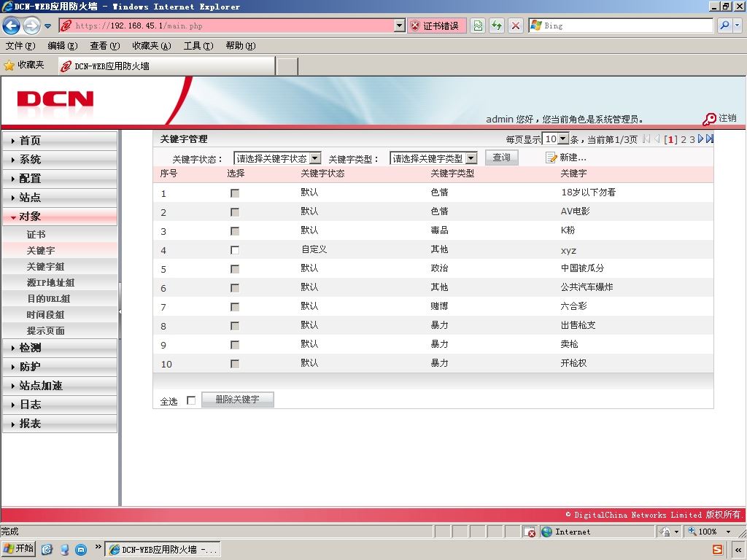Image resolution: width=747 pixels, height=560 pixels.
Task: Open the 关键字状态 filter dropdown
Action: tap(277, 158)
